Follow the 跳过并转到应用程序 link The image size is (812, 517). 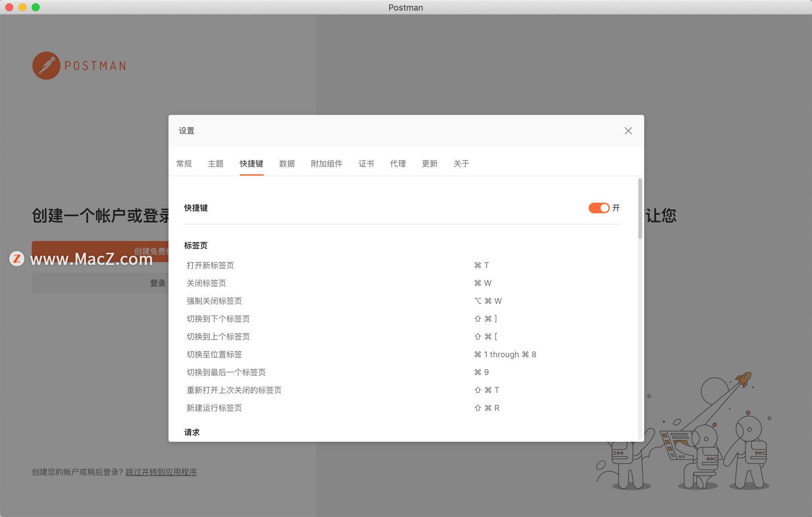[x=161, y=472]
